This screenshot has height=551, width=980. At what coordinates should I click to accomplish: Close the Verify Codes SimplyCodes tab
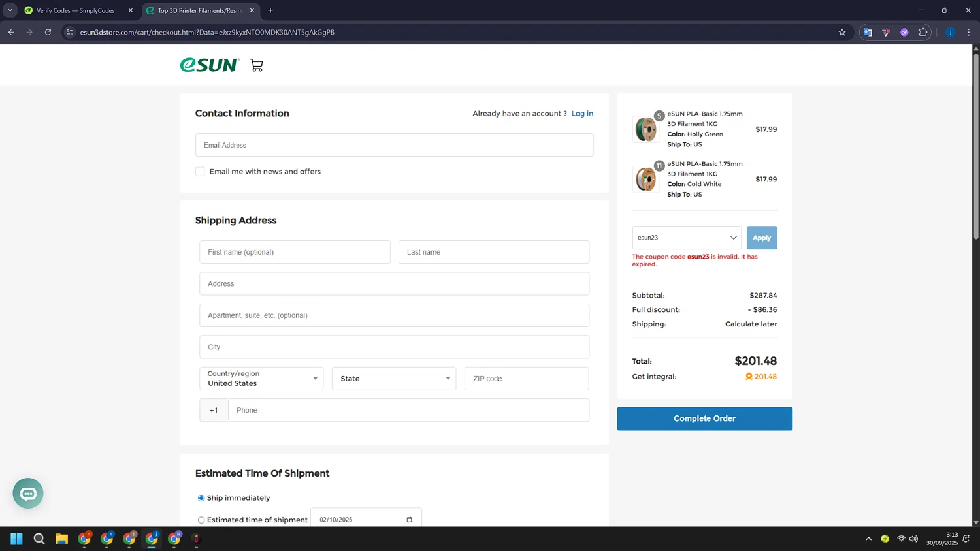point(131,10)
